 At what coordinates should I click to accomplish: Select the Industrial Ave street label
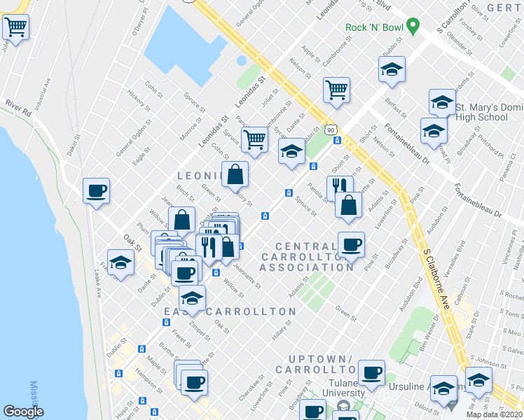tap(43, 94)
